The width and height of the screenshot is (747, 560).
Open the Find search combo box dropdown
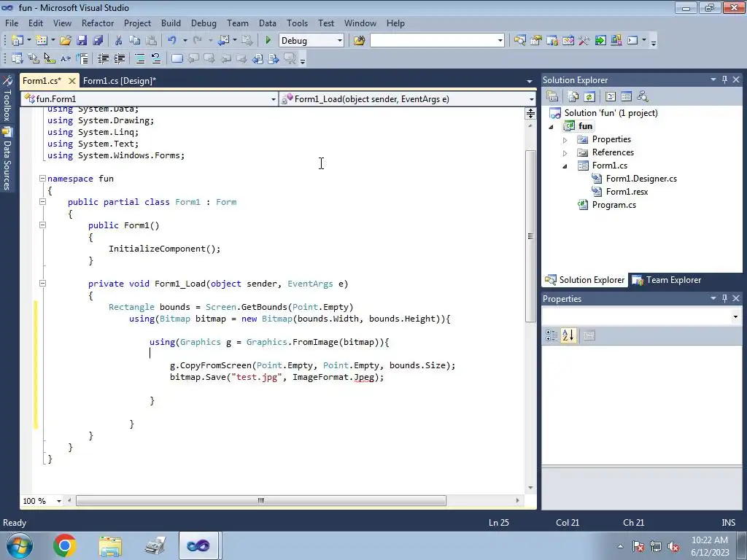click(x=500, y=41)
